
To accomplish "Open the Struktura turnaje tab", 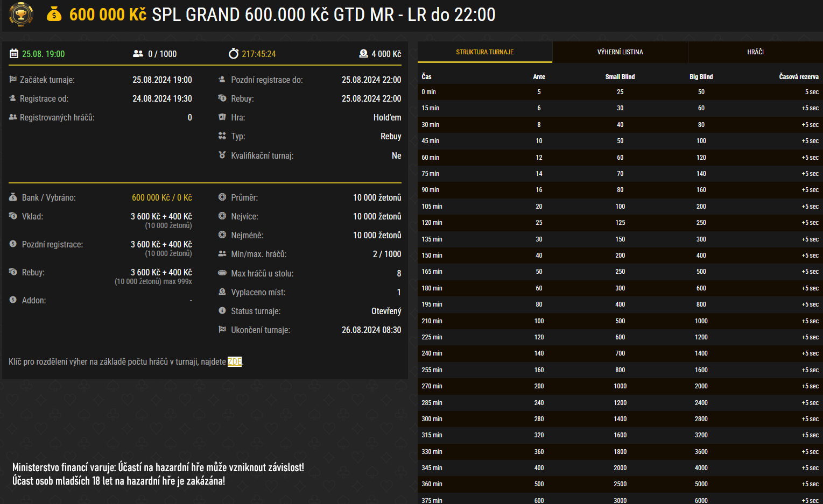I will coord(484,52).
